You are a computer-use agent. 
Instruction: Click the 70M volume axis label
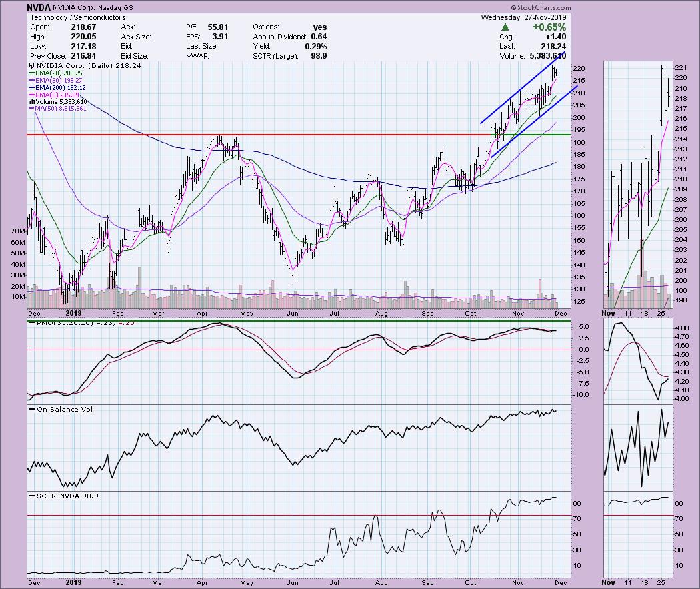pos(18,231)
